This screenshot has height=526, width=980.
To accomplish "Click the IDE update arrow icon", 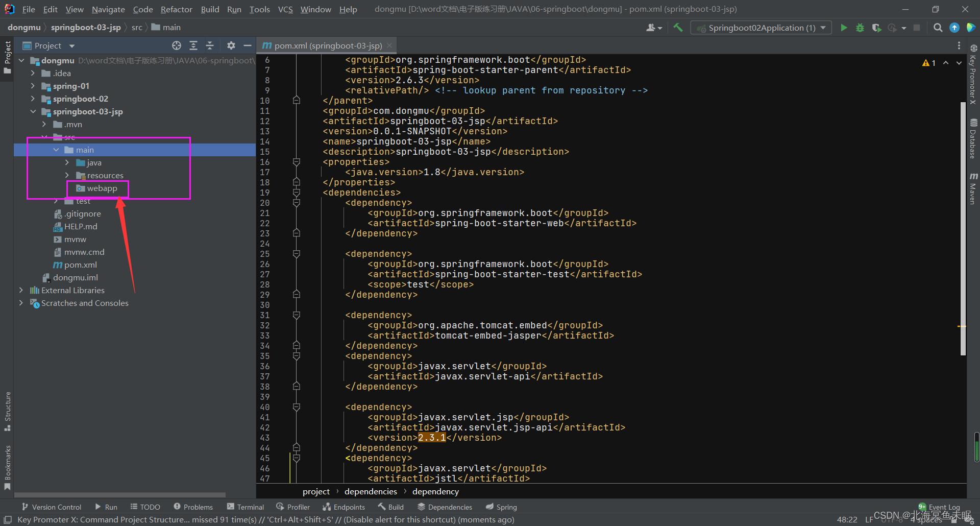I will pos(954,28).
